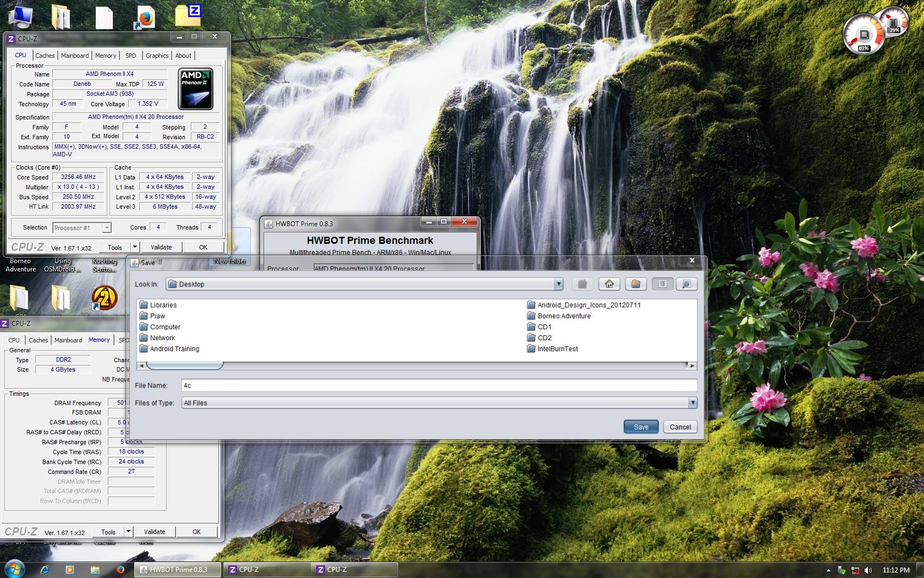Go to Home folder in Save dialog

[609, 284]
